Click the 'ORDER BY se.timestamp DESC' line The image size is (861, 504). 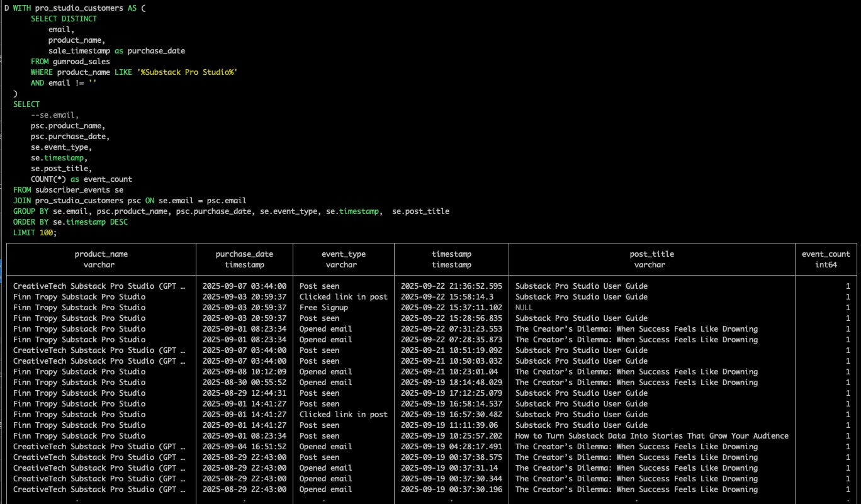(70, 222)
